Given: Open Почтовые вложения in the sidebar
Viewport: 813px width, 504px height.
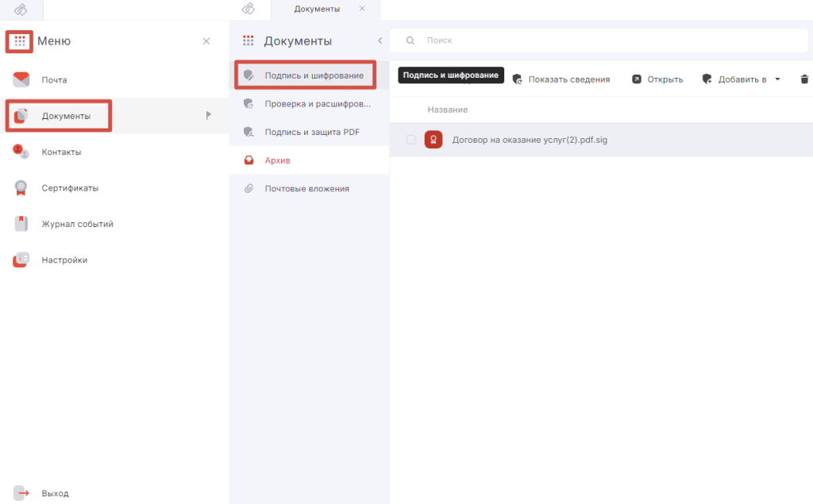Looking at the screenshot, I should (x=309, y=189).
